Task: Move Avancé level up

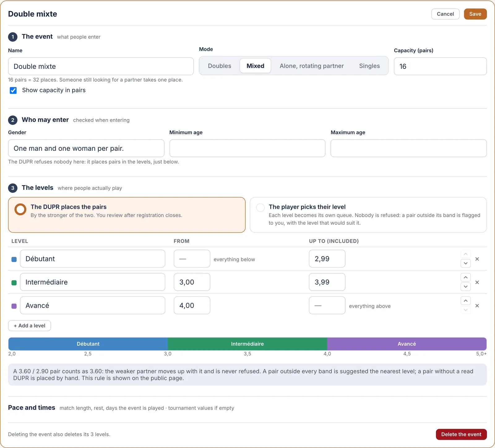Action: coord(466,301)
